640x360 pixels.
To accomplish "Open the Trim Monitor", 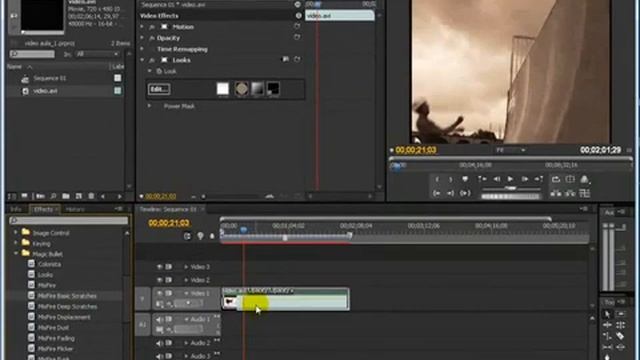I will [x=584, y=193].
